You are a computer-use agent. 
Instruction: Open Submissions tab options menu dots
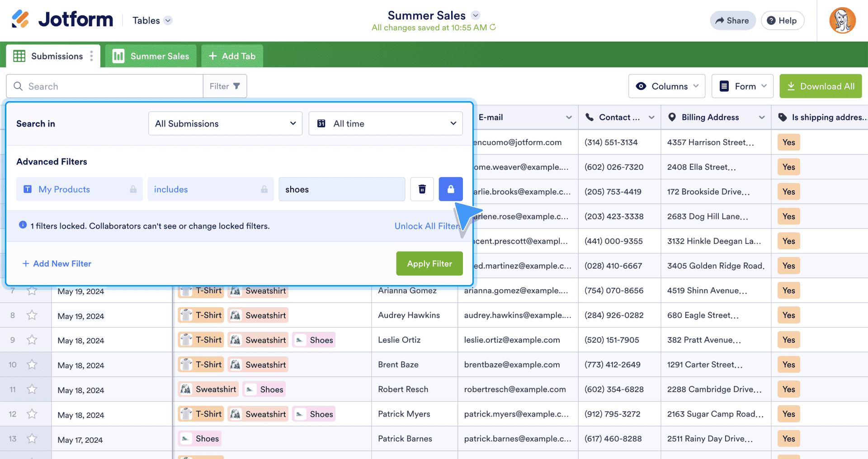[x=92, y=56]
